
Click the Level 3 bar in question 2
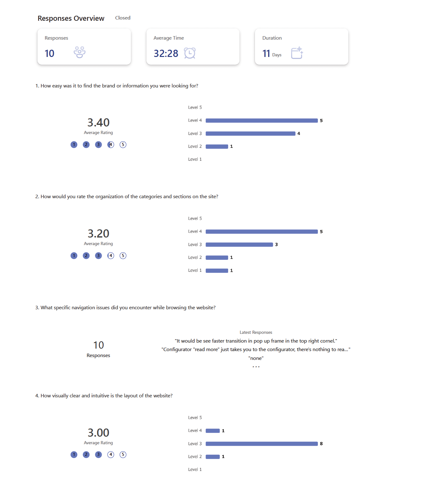[x=239, y=245]
